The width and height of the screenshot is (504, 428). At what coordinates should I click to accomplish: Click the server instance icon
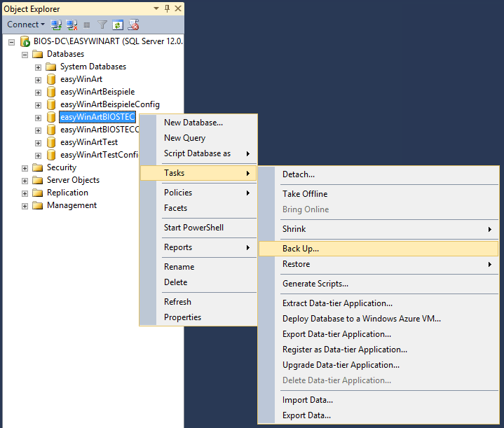coord(25,41)
